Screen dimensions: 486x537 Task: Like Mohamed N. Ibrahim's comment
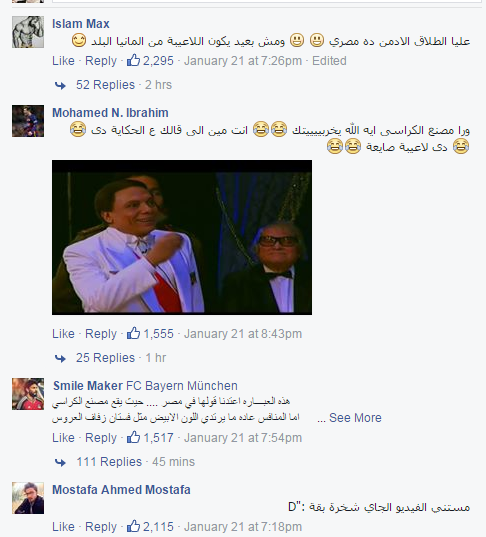(x=63, y=334)
